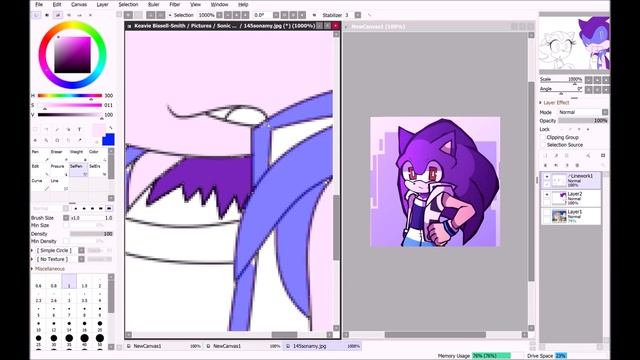Open the Filter menu
The image size is (640, 360).
coord(175,4)
